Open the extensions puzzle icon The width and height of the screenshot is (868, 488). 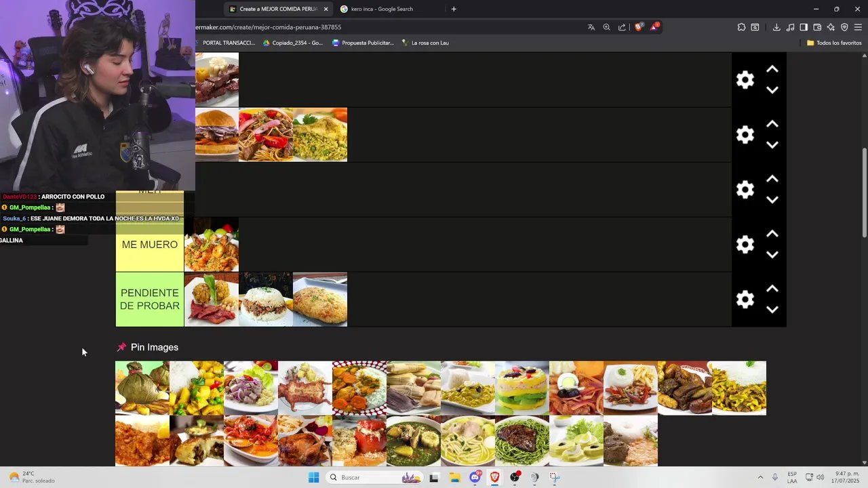(741, 27)
